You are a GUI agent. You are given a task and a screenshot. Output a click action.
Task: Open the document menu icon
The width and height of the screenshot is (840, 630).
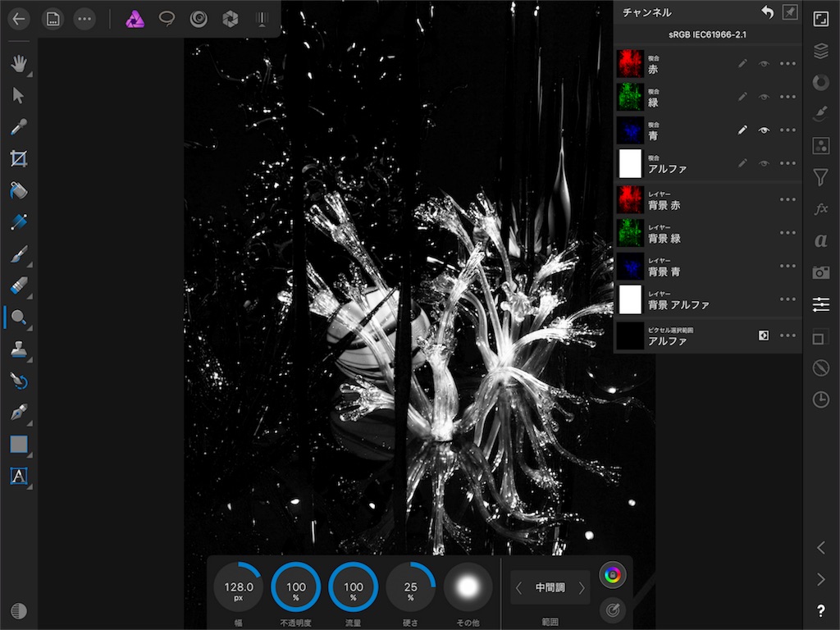click(52, 20)
